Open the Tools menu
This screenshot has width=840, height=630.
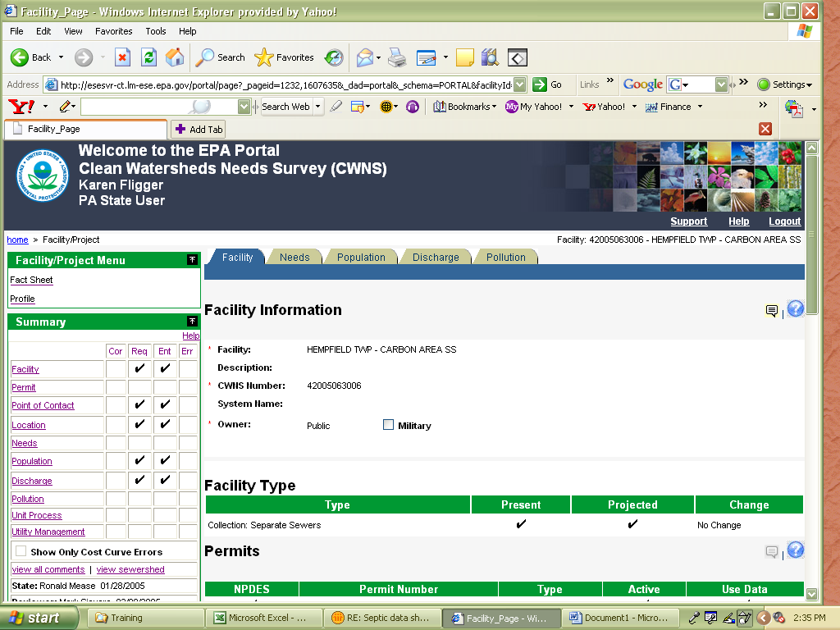[156, 31]
